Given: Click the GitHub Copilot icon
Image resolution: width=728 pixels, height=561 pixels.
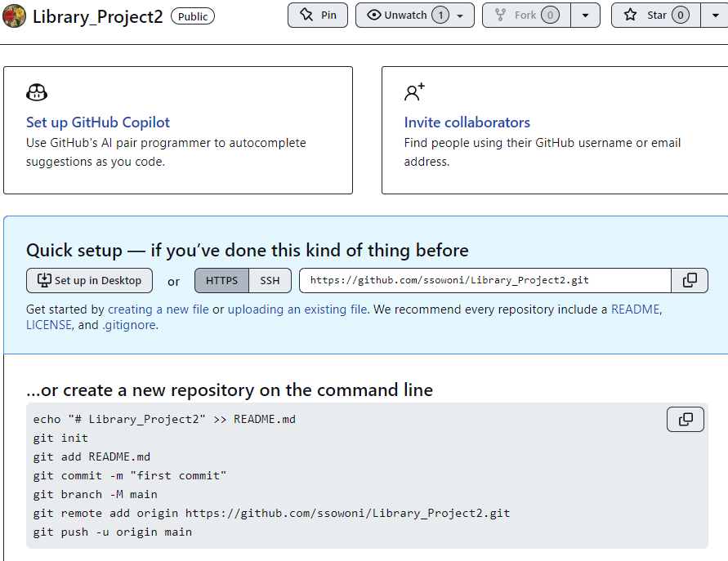Looking at the screenshot, I should coord(37,92).
